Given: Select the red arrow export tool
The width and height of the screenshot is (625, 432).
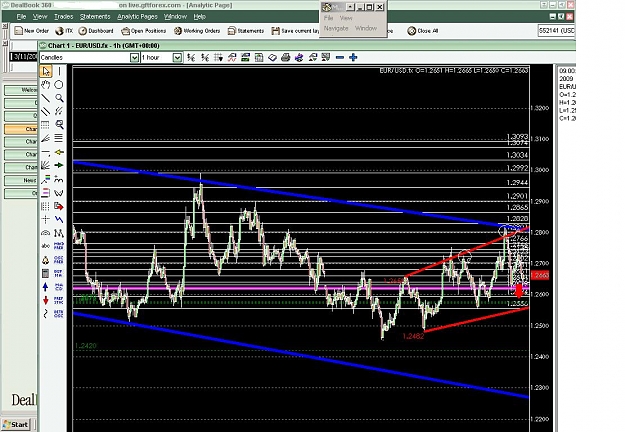Looking at the screenshot, I should tap(59, 206).
